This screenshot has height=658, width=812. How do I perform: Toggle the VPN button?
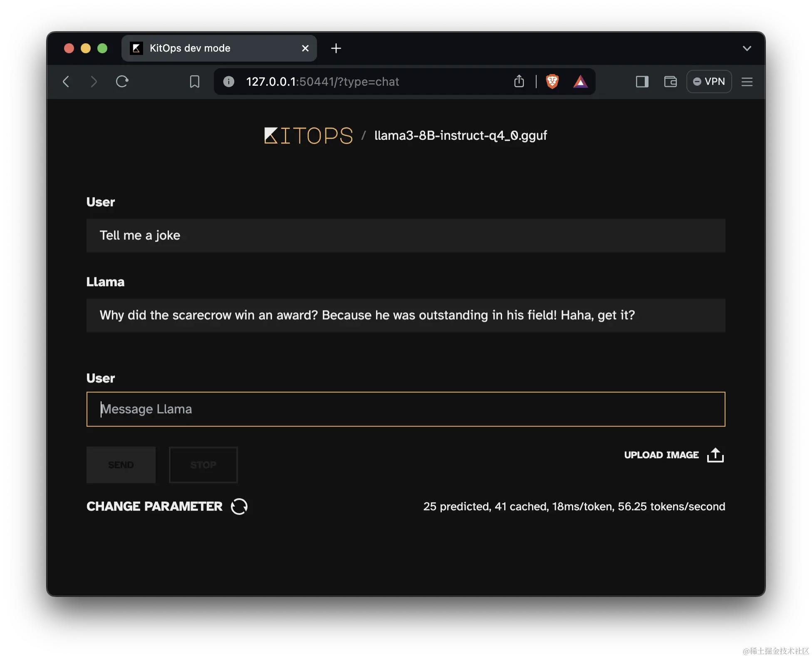(x=709, y=82)
